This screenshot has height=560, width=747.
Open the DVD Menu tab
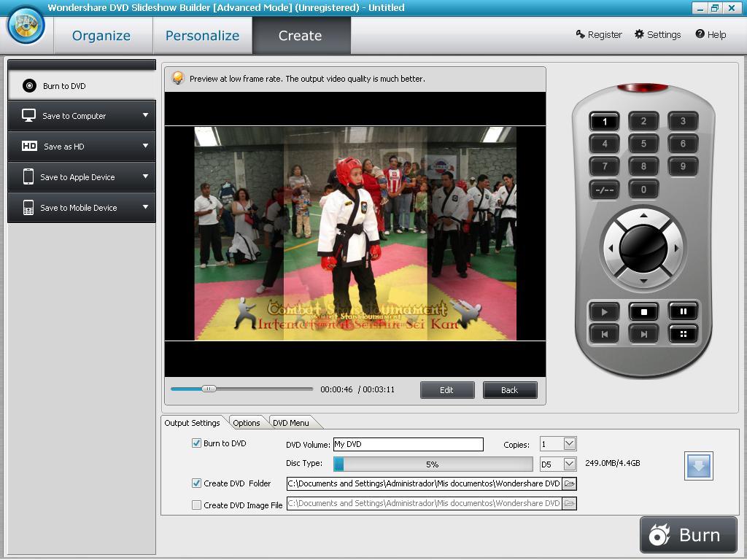[290, 422]
